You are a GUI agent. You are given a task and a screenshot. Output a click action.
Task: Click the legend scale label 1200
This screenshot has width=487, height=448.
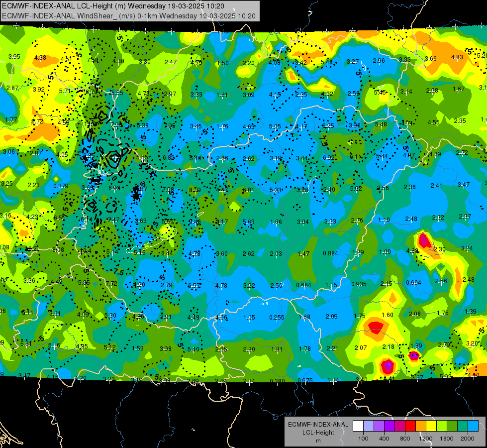[x=425, y=439]
